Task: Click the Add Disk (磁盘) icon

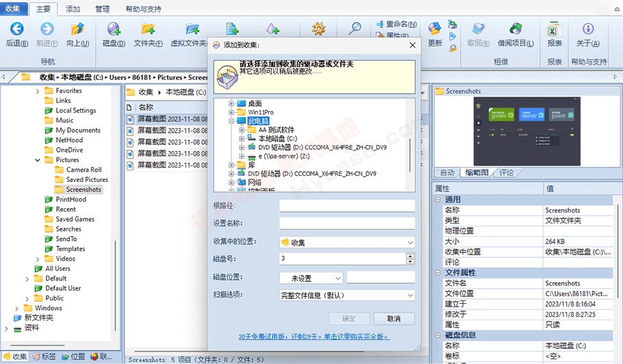Action: (114, 29)
